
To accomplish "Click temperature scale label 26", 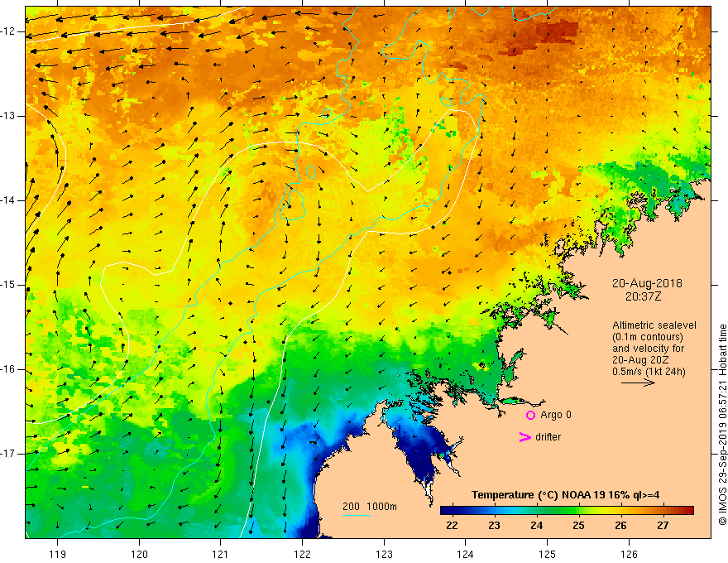I will click(620, 526).
